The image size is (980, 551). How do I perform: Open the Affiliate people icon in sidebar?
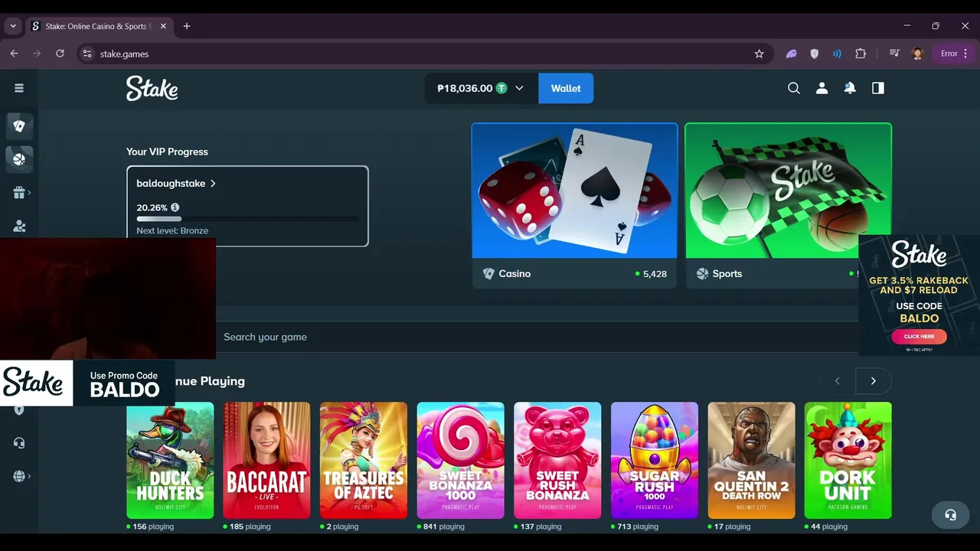coord(19,227)
